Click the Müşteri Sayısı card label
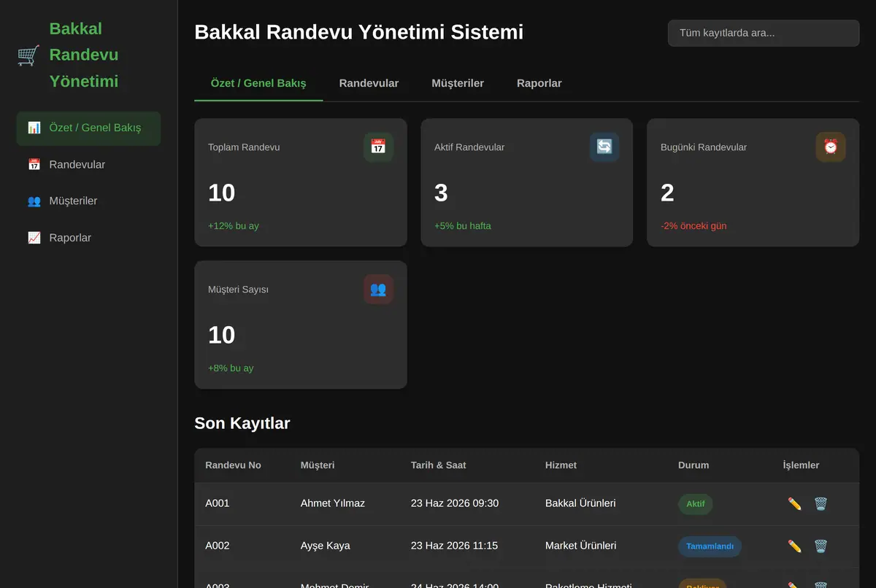 pos(238,290)
